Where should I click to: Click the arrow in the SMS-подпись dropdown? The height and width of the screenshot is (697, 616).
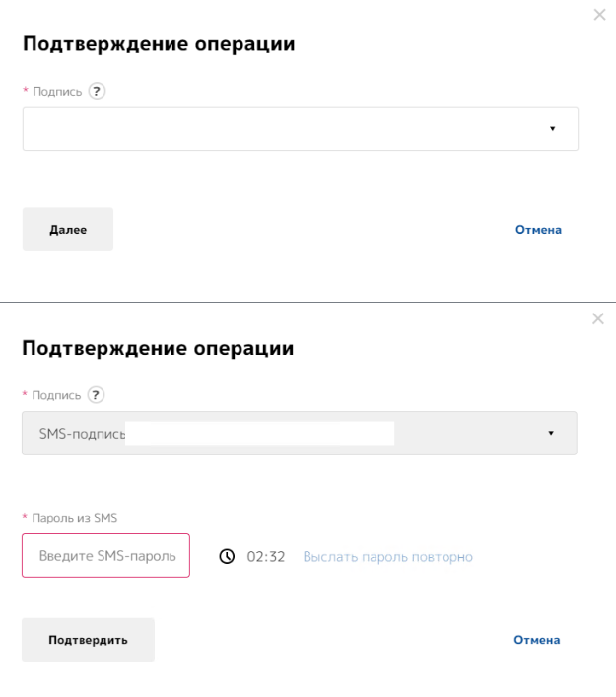click(551, 433)
